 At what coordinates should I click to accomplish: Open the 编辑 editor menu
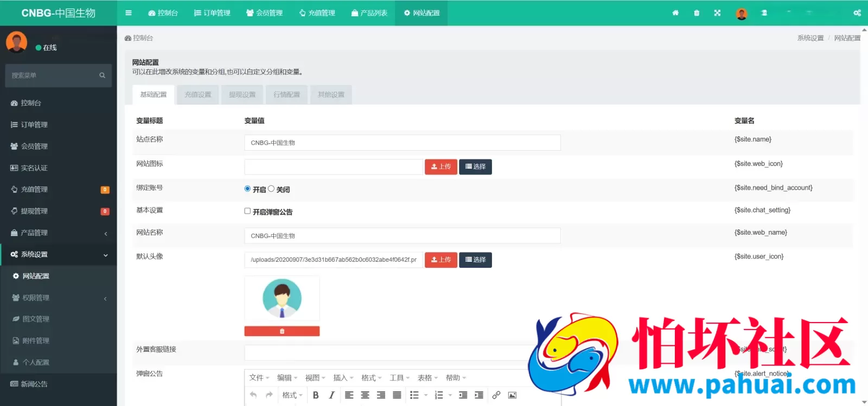pyautogui.click(x=288, y=378)
